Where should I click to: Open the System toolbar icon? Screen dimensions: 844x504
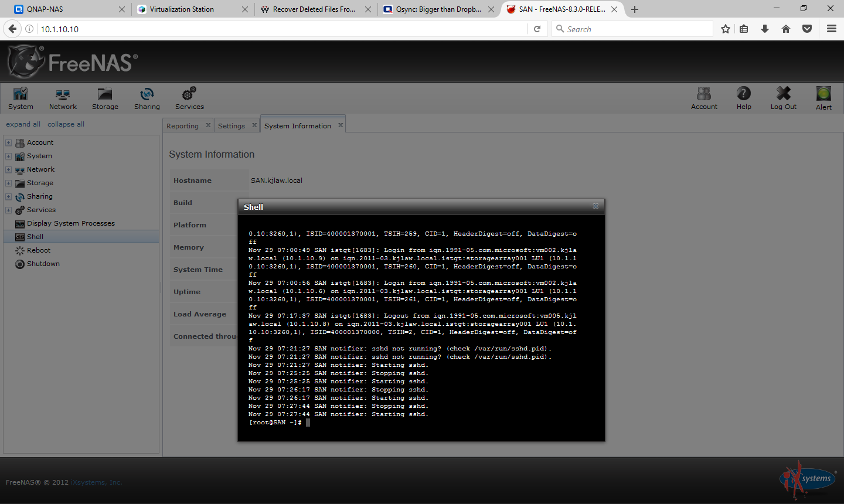point(21,98)
